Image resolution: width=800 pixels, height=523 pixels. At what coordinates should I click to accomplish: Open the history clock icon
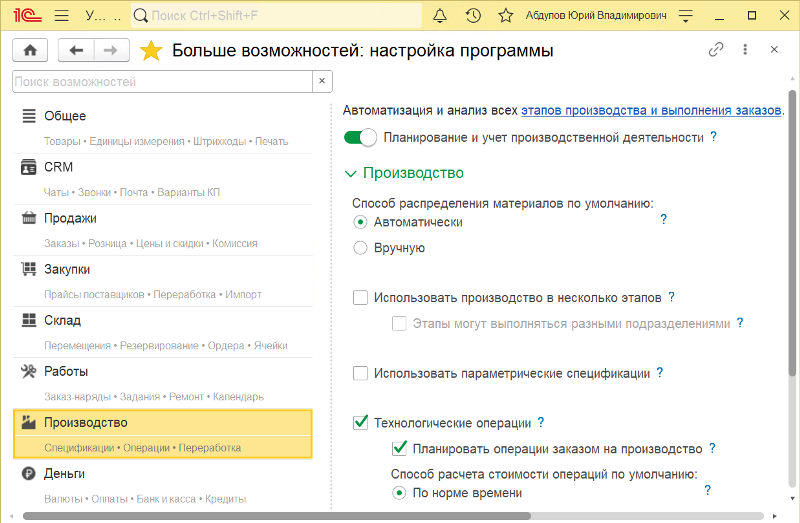[473, 15]
